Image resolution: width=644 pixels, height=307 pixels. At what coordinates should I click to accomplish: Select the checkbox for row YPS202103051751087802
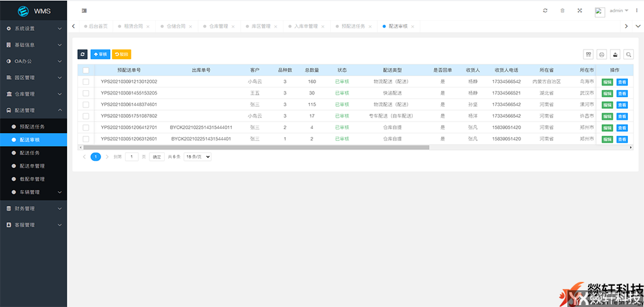86,116
